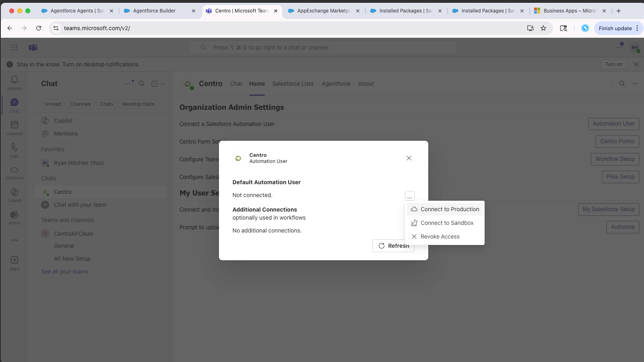Click Authorize button
Image resolution: width=644 pixels, height=362 pixels.
tap(622, 227)
